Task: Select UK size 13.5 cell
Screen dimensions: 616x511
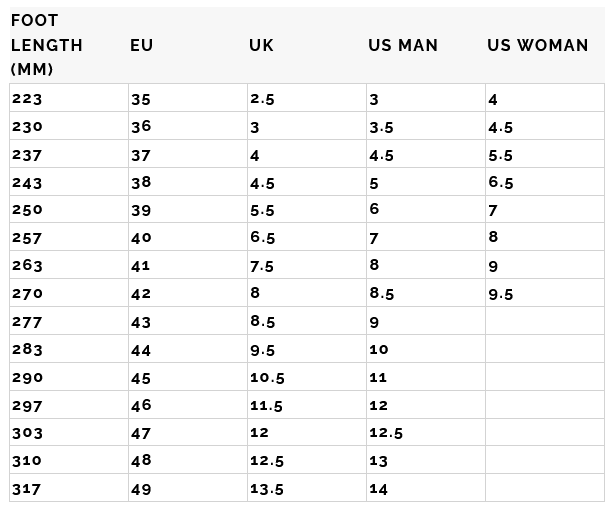Action: pyautogui.click(x=267, y=489)
